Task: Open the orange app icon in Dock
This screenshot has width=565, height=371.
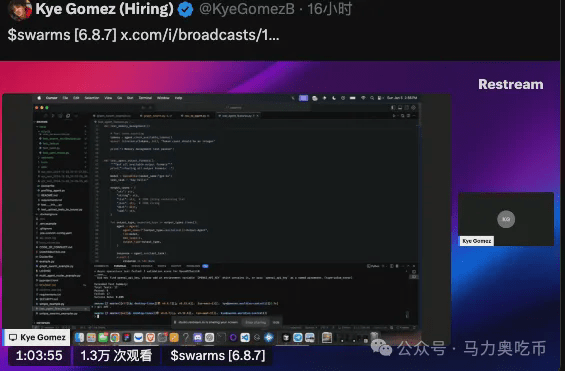Action: [x=174, y=338]
